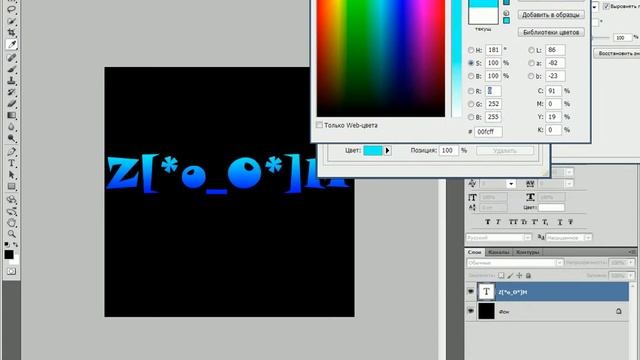640x360 pixels.
Task: Select the Brush tool
Action: tap(11, 69)
